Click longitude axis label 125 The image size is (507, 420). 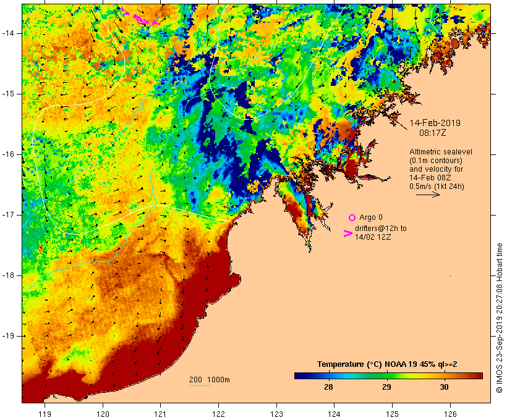(x=392, y=414)
